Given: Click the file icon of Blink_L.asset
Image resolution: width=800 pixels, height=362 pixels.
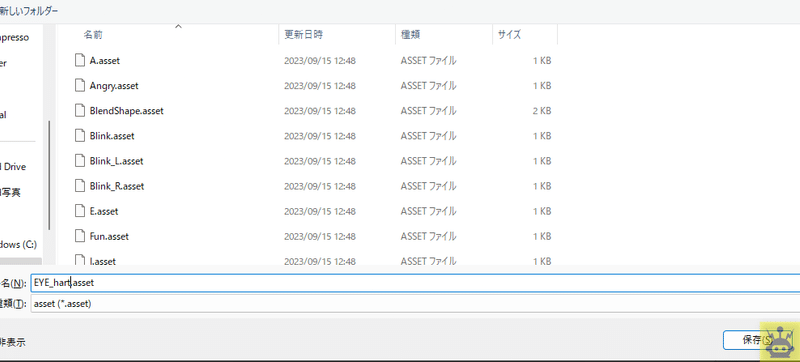Looking at the screenshot, I should pyautogui.click(x=79, y=161).
